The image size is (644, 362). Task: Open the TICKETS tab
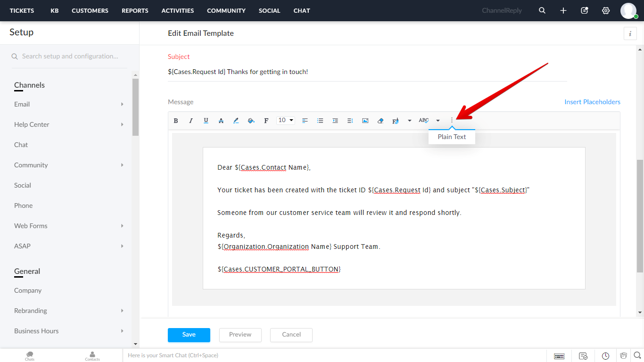pos(22,10)
